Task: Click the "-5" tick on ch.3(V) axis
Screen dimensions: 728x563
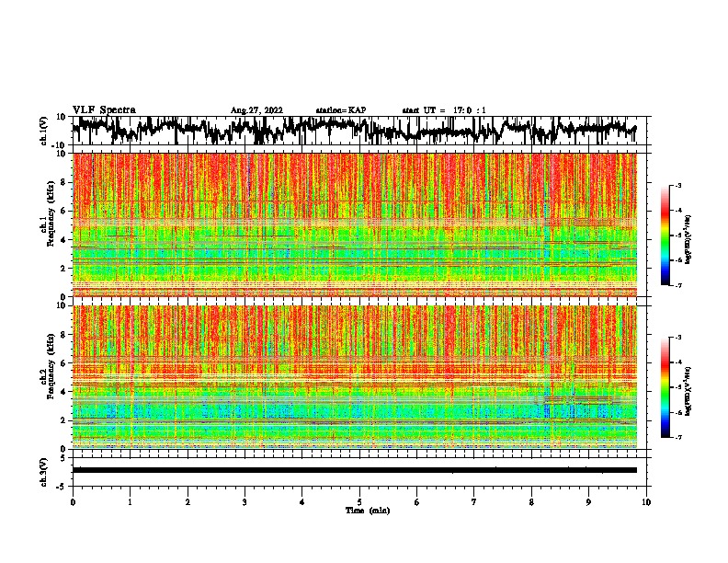Action: coord(63,487)
